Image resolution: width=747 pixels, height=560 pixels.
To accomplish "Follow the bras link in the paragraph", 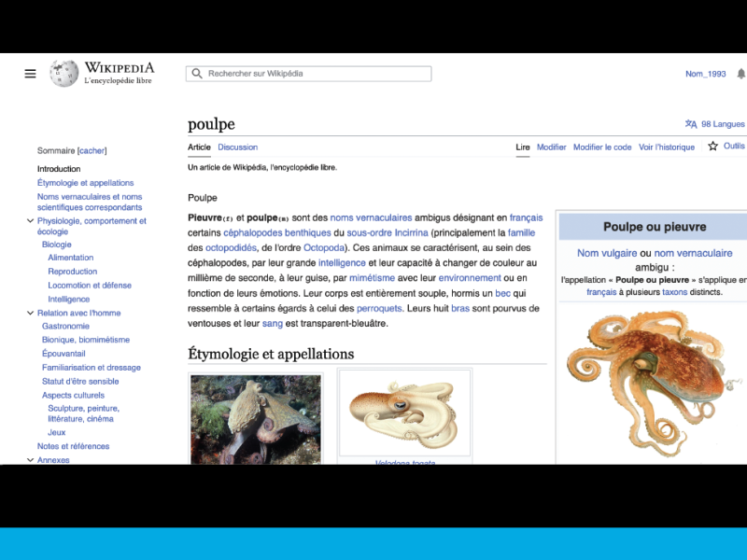I will tap(460, 308).
